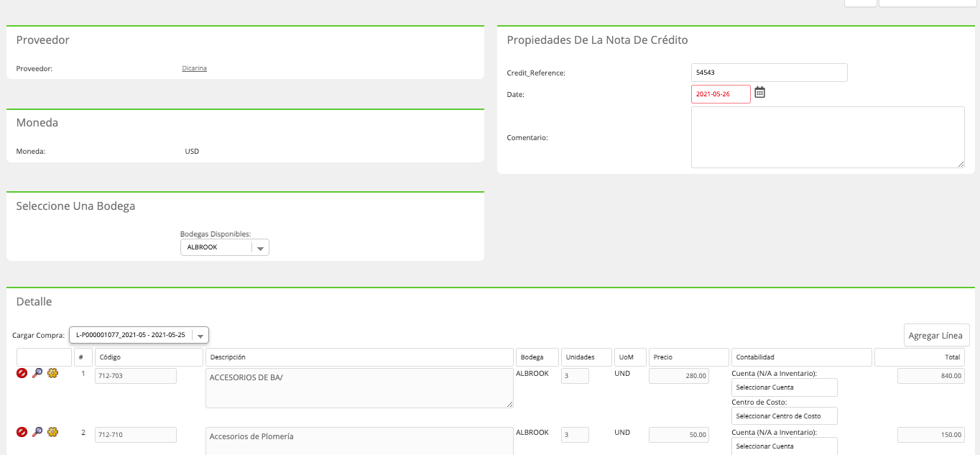Click the Precio field showing 50.00
The width and height of the screenshot is (980, 455).
(679, 435)
